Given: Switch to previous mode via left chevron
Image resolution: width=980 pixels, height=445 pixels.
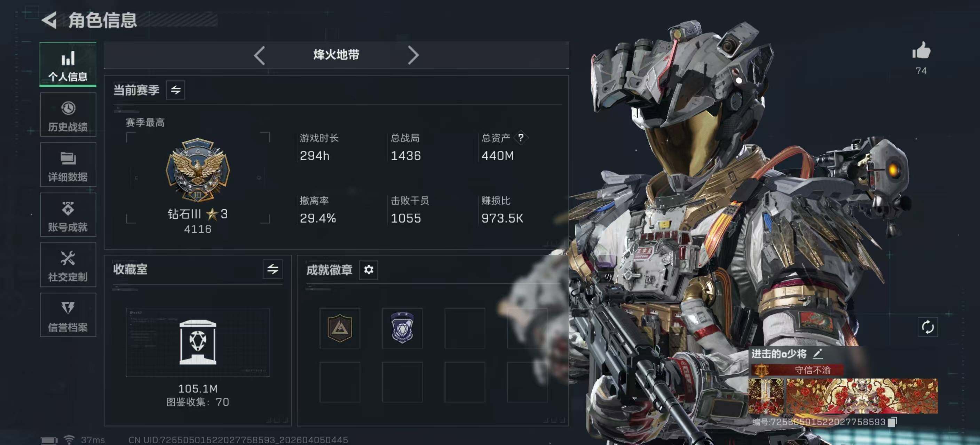Looking at the screenshot, I should click(260, 56).
